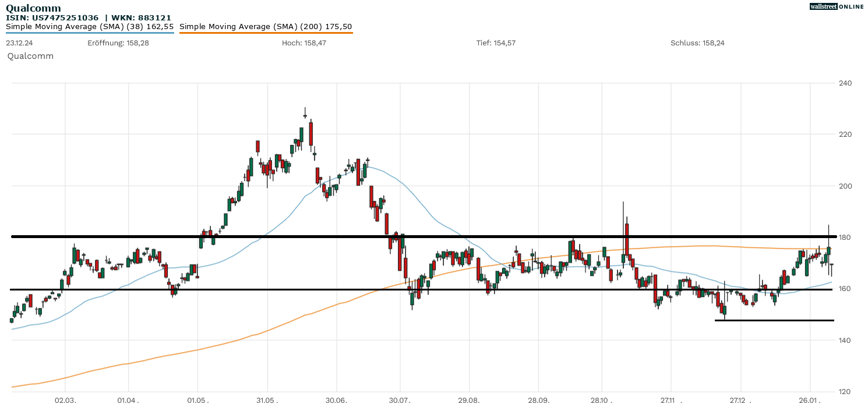Click the wallstreet:ONLINE logo

(x=837, y=6)
